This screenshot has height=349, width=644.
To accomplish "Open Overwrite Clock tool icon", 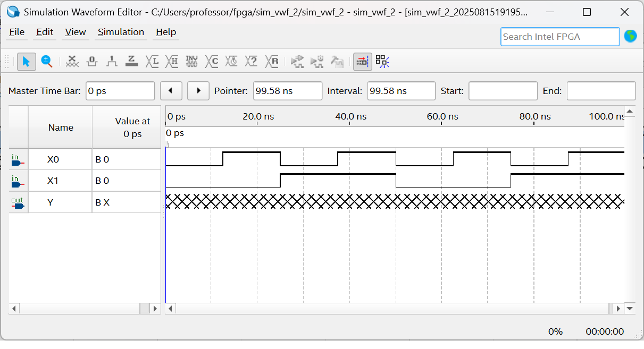I will (x=231, y=62).
